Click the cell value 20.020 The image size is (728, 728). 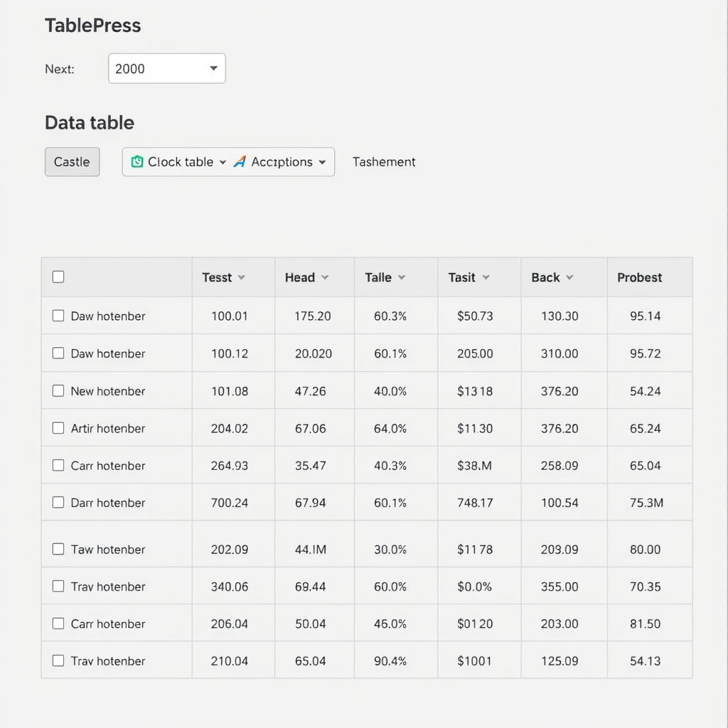314,353
